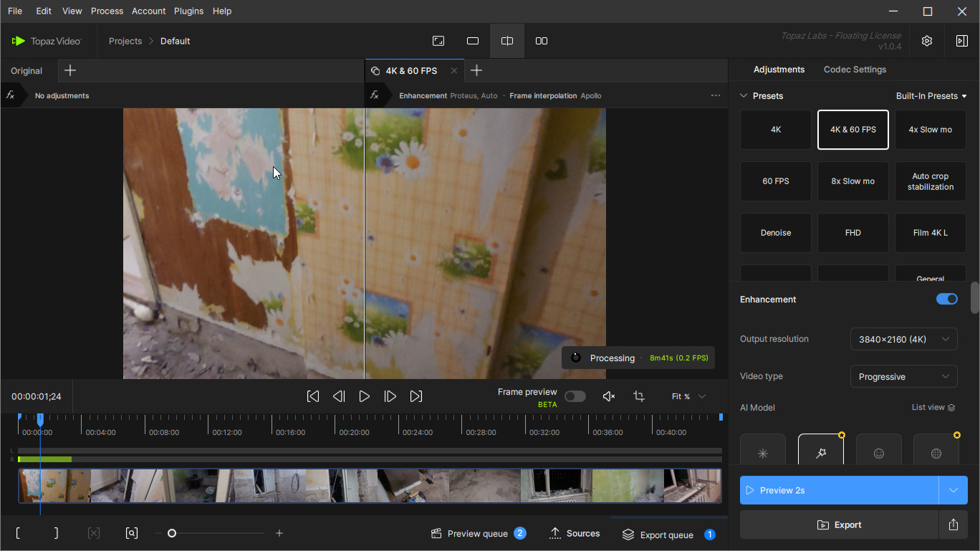The image size is (980, 551).
Task: Select the split-view comparison layout icon
Action: pyautogui.click(x=507, y=41)
